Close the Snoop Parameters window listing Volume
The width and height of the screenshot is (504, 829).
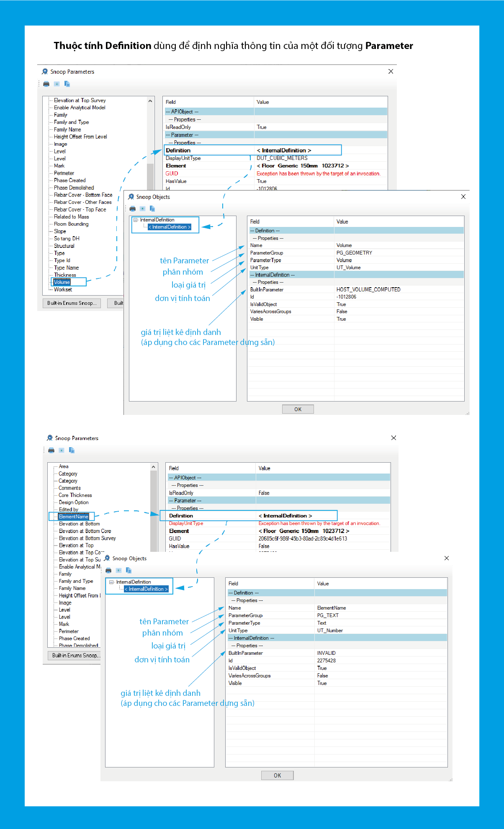point(391,72)
